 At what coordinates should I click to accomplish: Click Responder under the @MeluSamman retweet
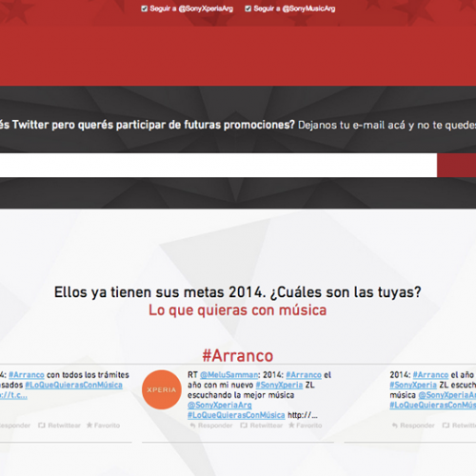pyautogui.click(x=211, y=426)
